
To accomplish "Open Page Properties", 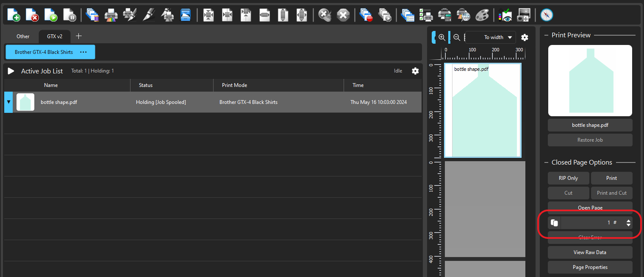I will (590, 267).
